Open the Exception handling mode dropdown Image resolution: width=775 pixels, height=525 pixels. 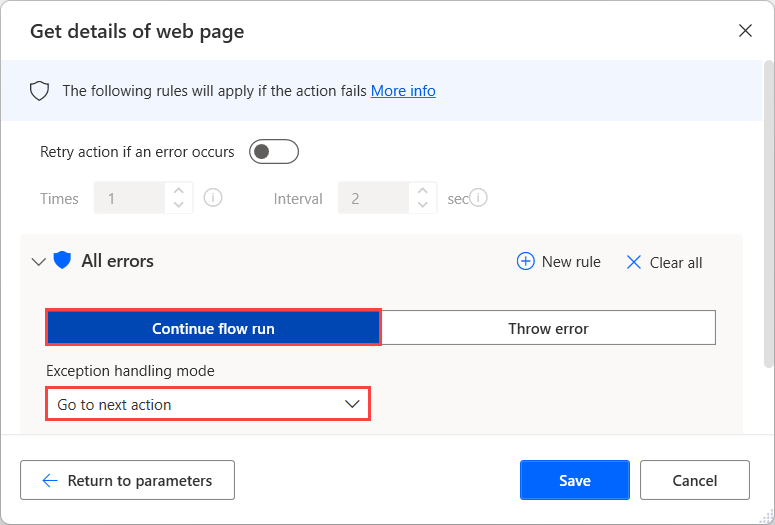208,404
